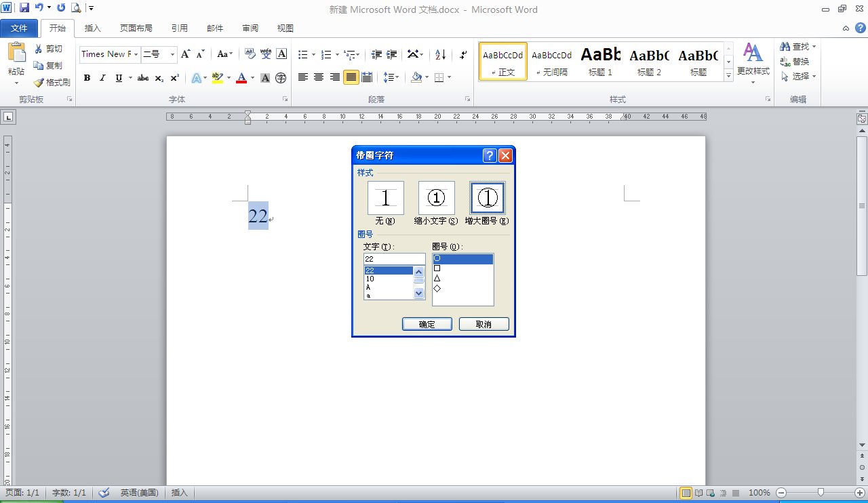Confirm dialog with the 确定 button
Viewport: 868px width, 503px height.
[x=427, y=324]
